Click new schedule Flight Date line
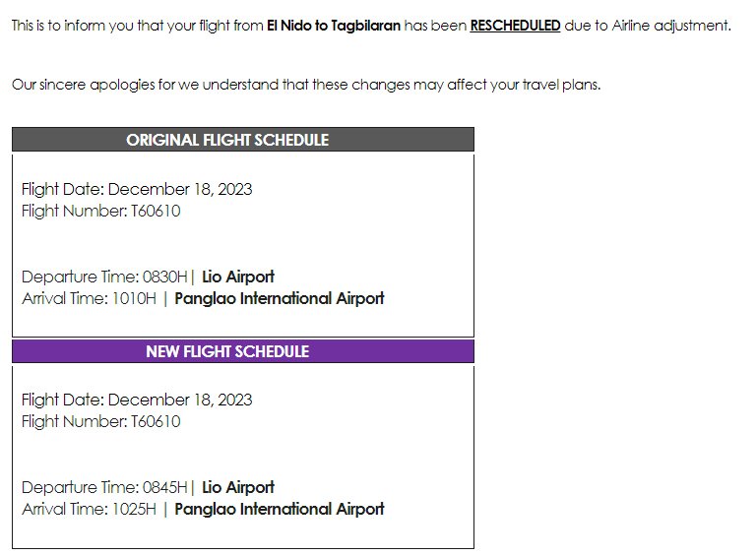 pyautogui.click(x=137, y=400)
